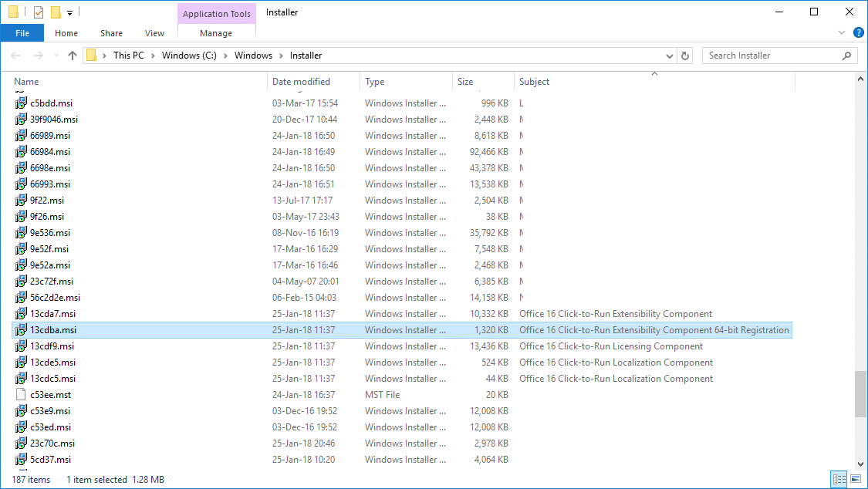Open the File menu
The height and width of the screenshot is (489, 868).
pos(22,33)
